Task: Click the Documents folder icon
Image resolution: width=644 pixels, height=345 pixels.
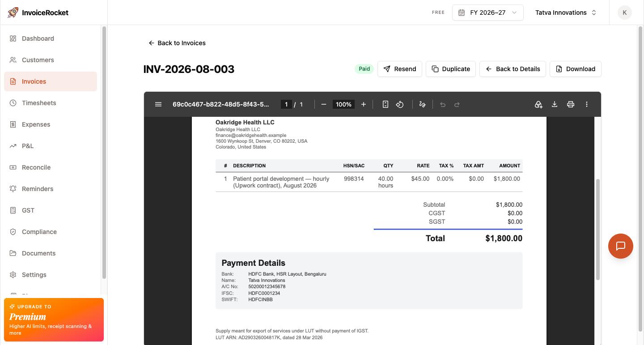Action: [x=13, y=253]
